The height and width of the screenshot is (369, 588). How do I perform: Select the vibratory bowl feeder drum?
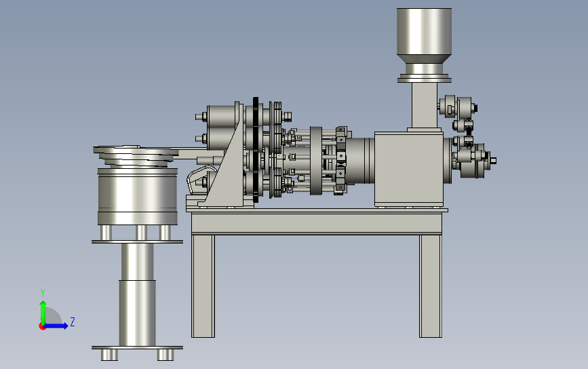point(137,196)
